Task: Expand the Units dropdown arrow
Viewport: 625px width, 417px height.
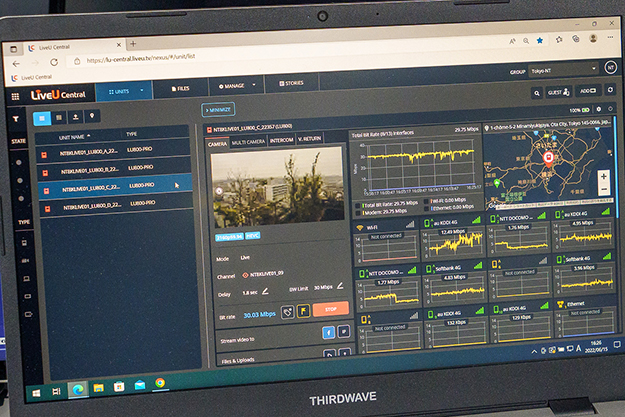Action: click(141, 90)
